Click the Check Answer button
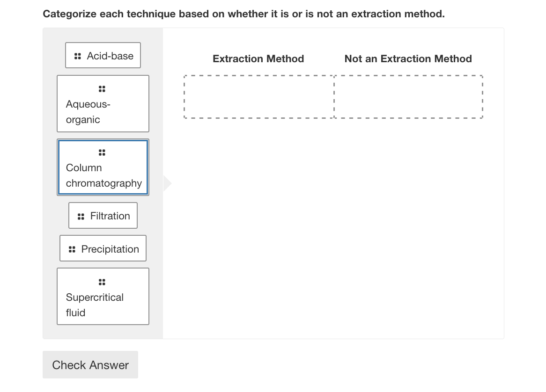 pyautogui.click(x=90, y=364)
